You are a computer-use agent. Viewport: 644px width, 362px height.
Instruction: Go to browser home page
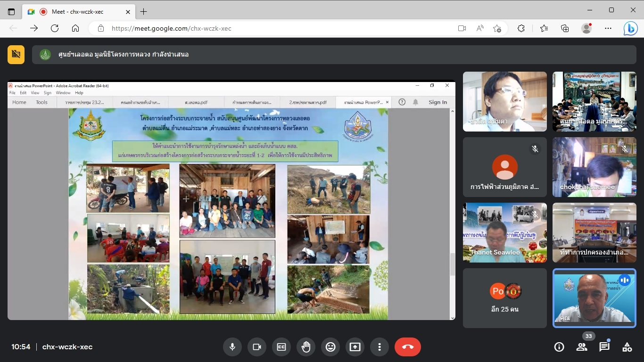[75, 28]
